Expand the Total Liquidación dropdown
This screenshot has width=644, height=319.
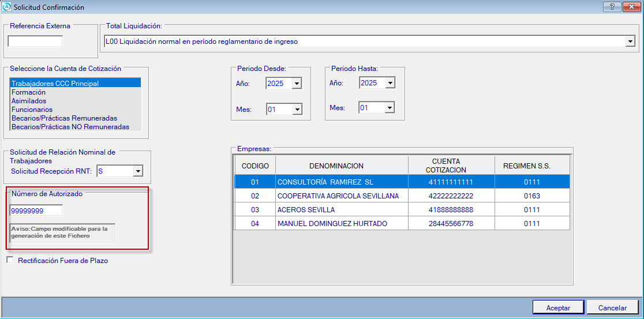[629, 42]
